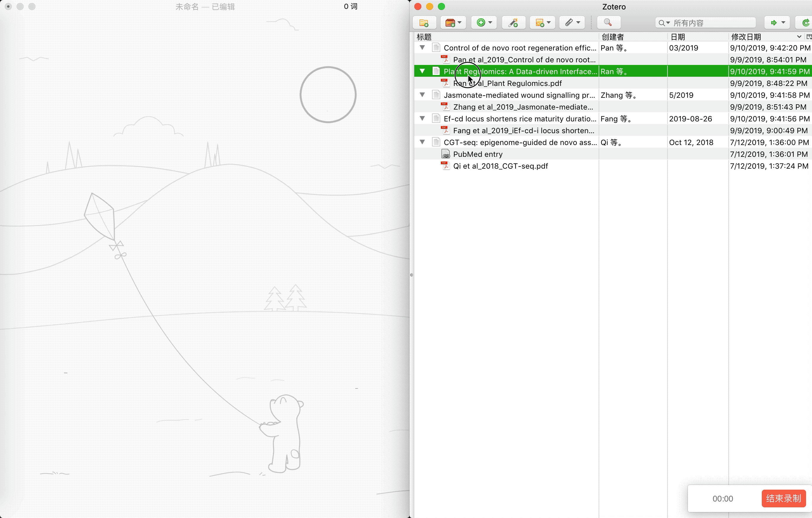Click the sync refresh icon

805,22
